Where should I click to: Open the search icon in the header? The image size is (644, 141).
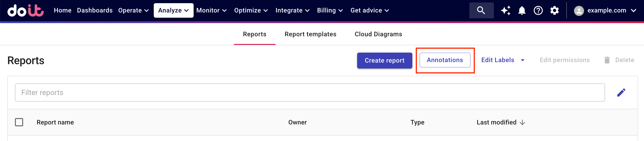point(481,10)
